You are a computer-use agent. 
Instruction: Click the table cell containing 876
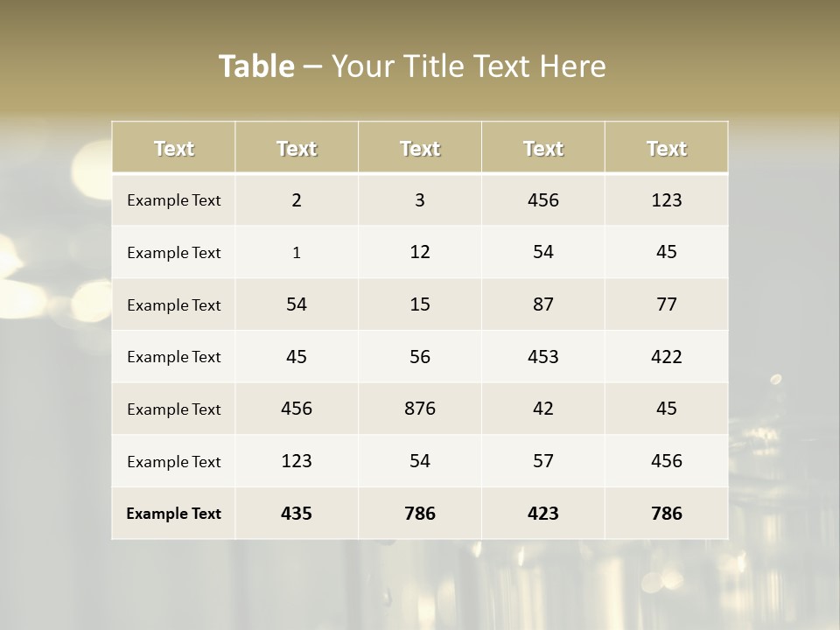pos(420,409)
